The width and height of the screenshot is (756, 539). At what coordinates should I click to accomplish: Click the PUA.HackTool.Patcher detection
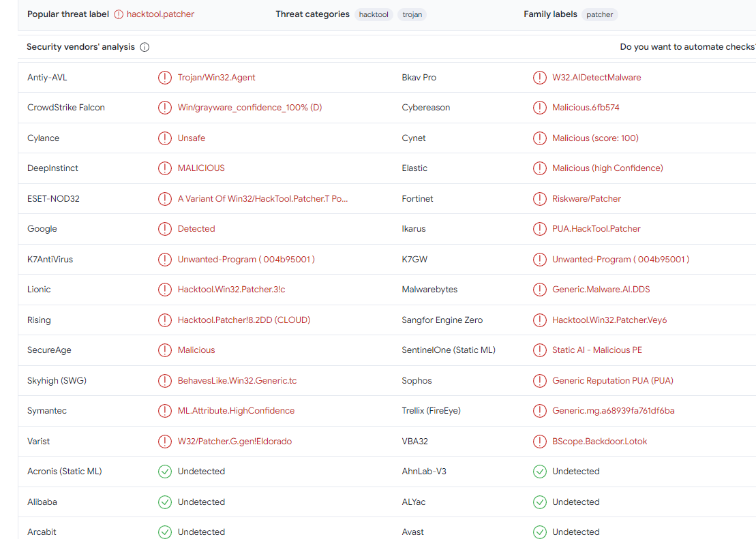(x=596, y=229)
